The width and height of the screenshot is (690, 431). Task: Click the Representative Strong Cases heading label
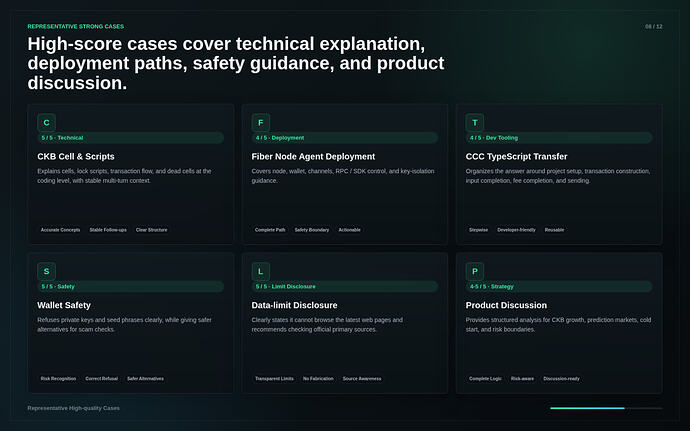point(76,26)
